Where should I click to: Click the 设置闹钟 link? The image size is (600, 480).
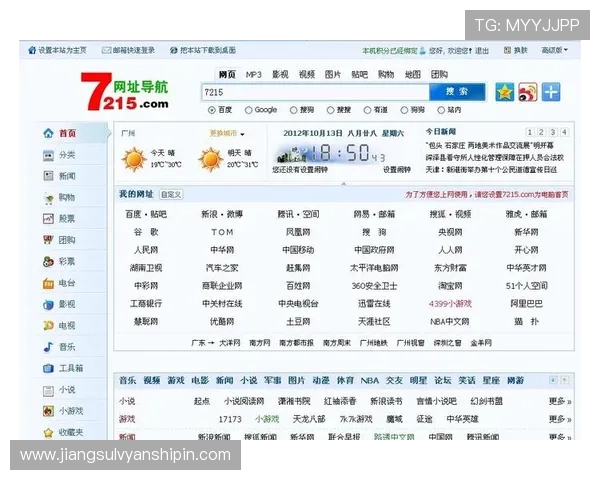pyautogui.click(x=397, y=170)
